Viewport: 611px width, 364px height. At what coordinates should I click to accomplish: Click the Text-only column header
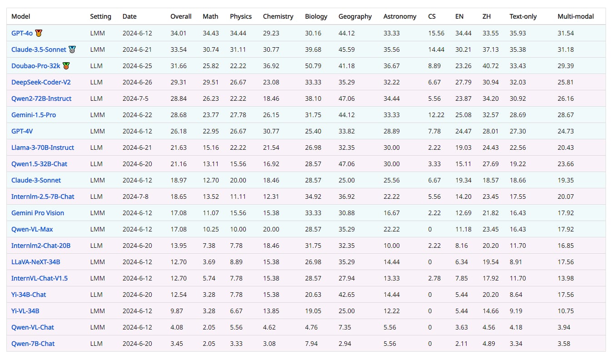523,16
